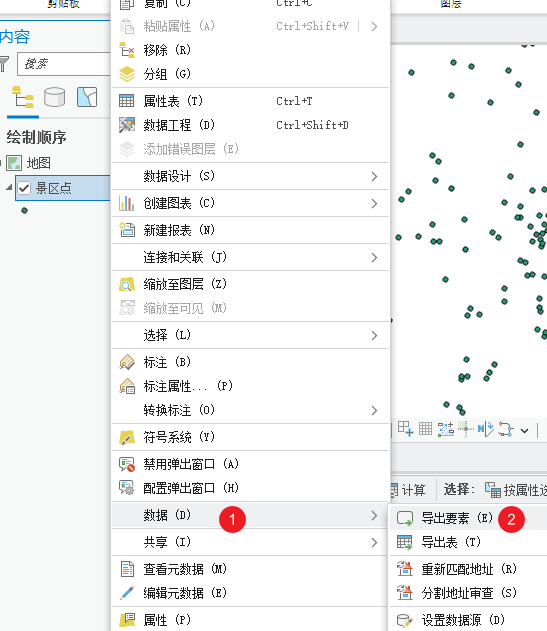Open the 数据 (D) submenu
Viewport: 547px width, 631px height.
[250, 515]
